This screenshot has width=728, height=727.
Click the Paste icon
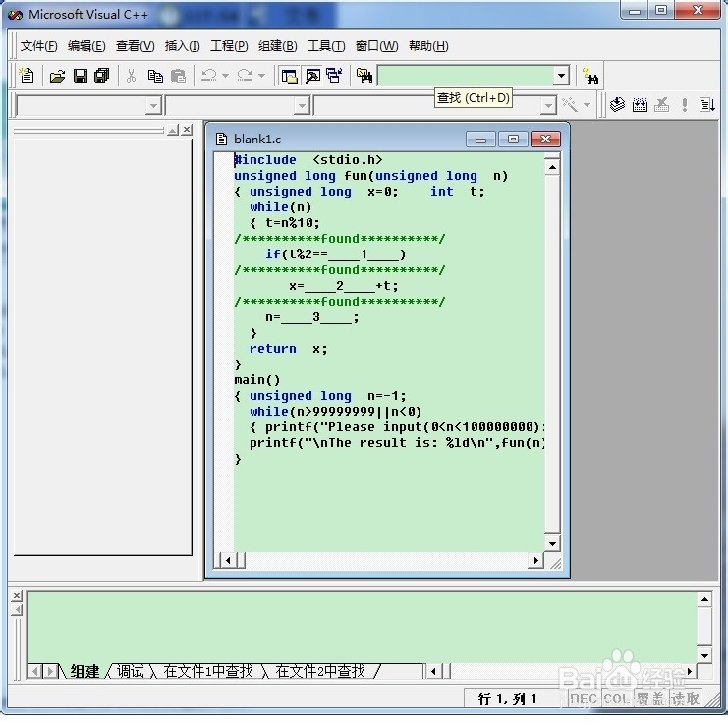tap(178, 76)
